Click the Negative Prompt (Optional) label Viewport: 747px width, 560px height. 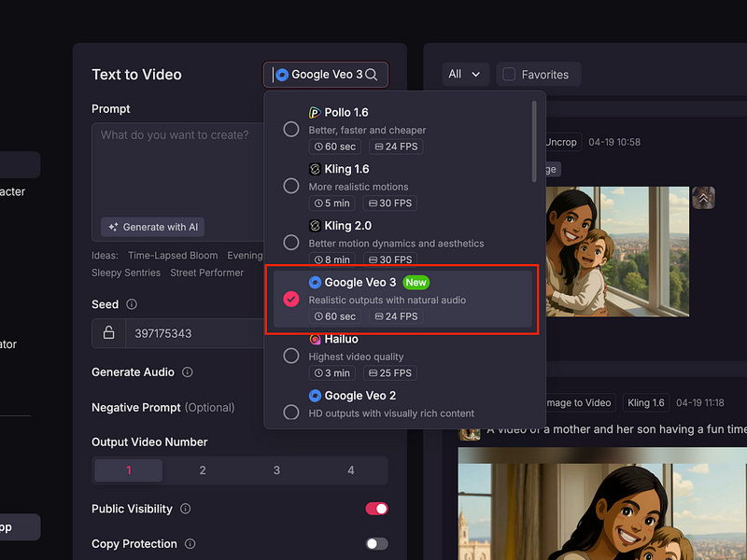coord(162,408)
